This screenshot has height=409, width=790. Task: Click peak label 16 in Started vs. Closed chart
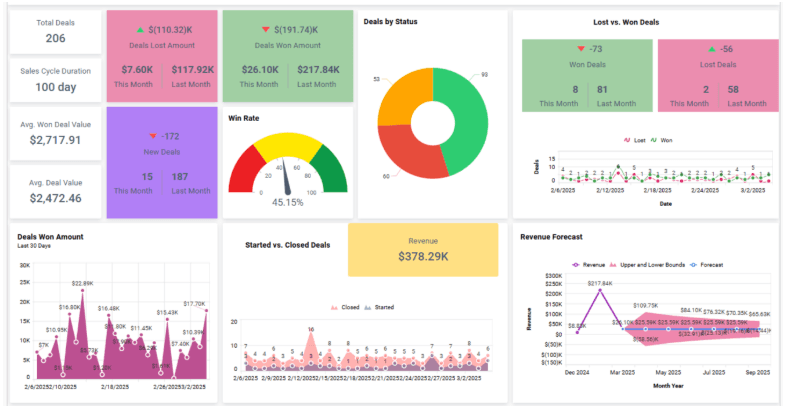tap(311, 329)
